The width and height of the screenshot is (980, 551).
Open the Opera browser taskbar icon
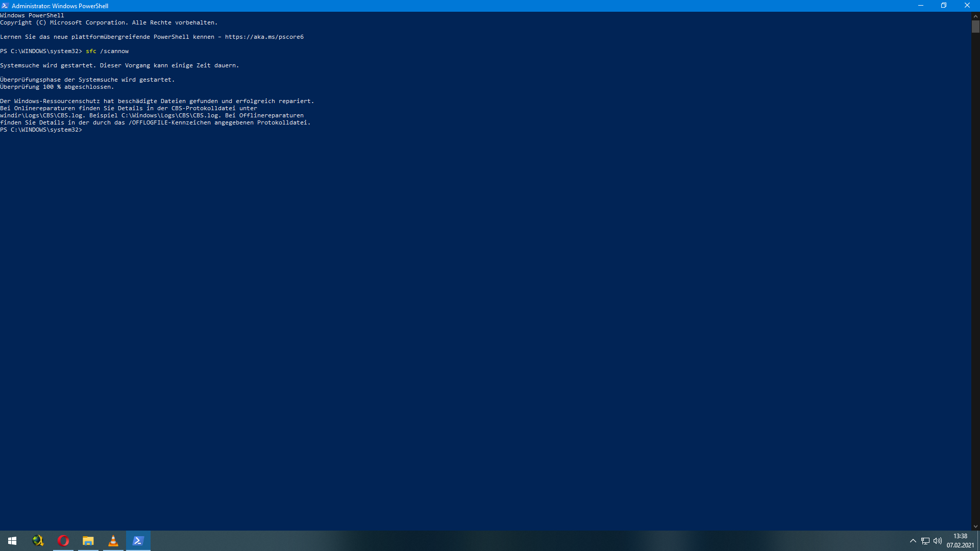point(63,541)
